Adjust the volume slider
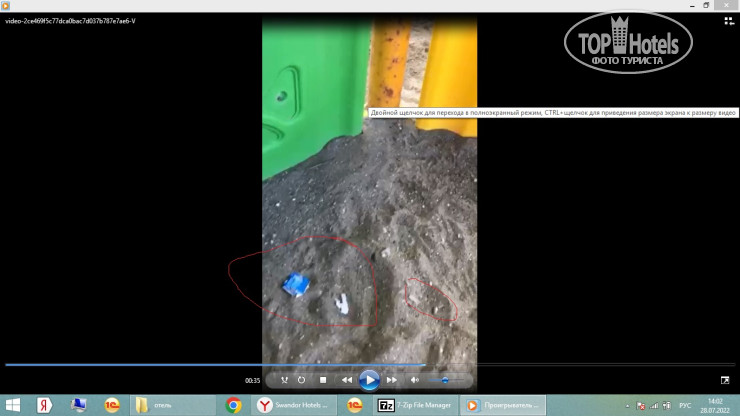740x416 pixels. coord(446,380)
